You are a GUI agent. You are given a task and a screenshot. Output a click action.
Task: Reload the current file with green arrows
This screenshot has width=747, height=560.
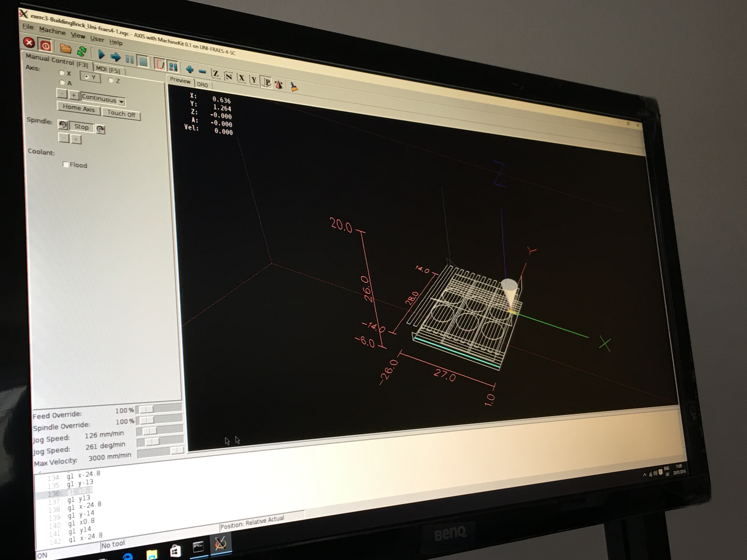point(82,51)
